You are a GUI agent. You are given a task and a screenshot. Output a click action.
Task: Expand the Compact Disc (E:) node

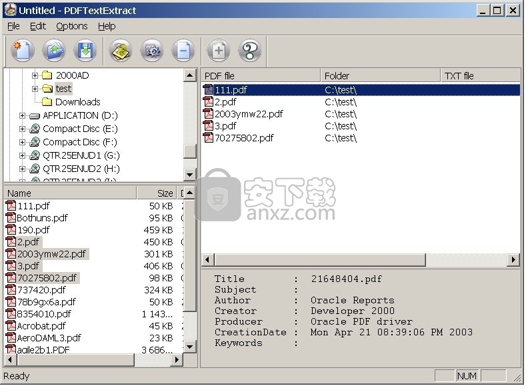pos(23,129)
